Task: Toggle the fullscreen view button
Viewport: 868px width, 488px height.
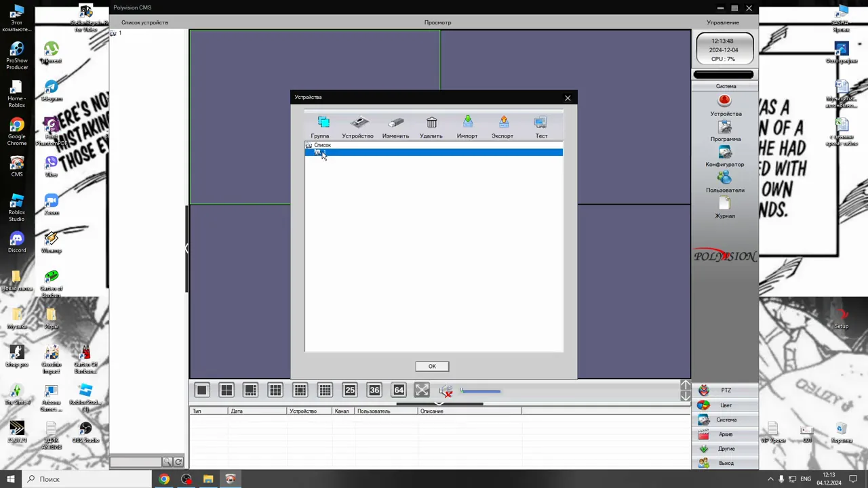Action: (422, 390)
